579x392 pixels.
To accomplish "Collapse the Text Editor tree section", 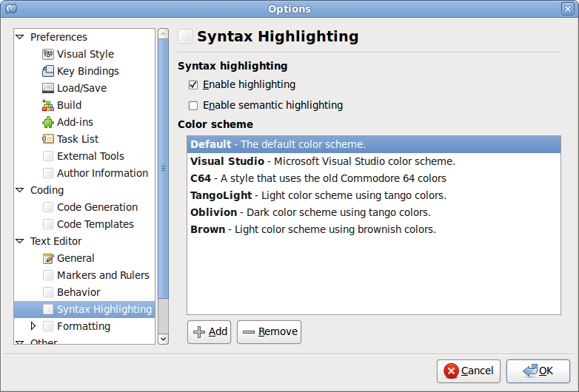I will click(20, 241).
